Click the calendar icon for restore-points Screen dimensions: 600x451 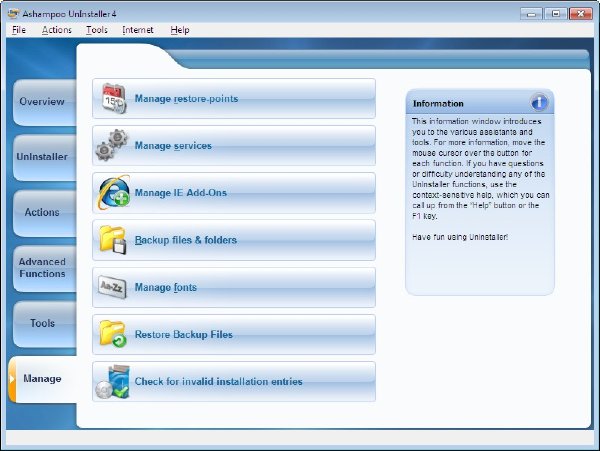coord(113,98)
